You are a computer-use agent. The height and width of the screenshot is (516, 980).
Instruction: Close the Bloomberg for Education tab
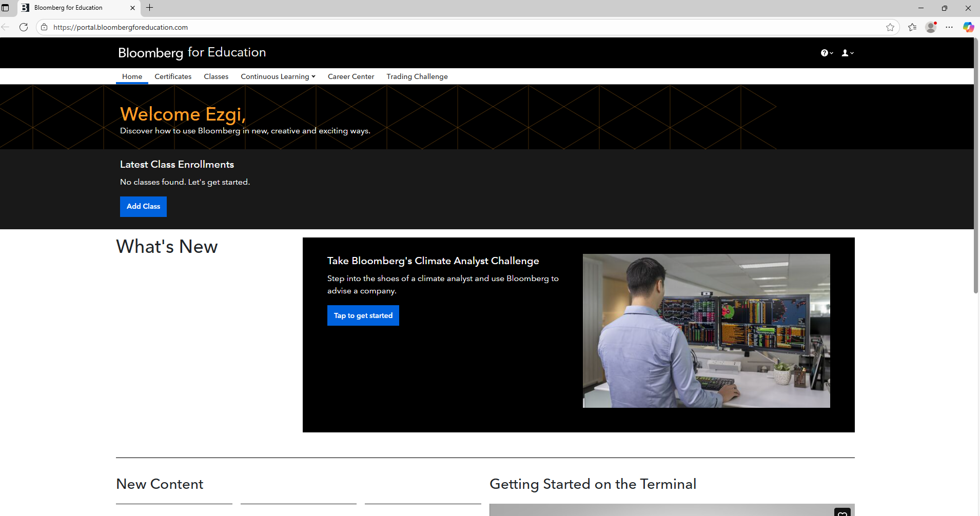[132, 8]
